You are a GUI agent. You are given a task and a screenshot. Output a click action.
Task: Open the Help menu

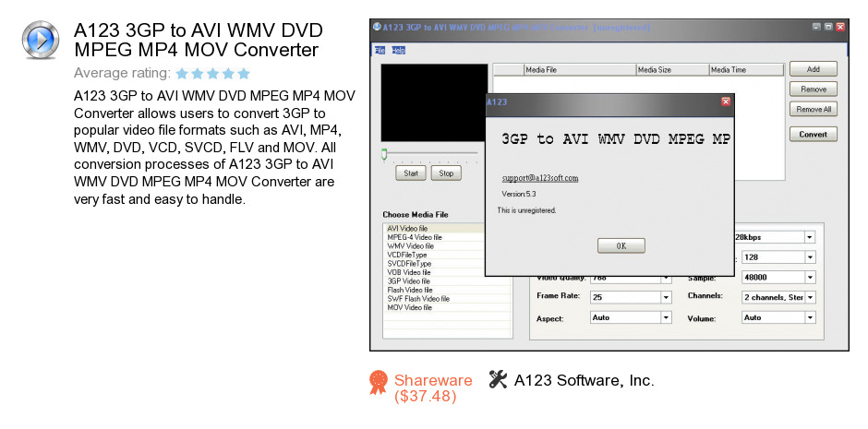pyautogui.click(x=399, y=51)
